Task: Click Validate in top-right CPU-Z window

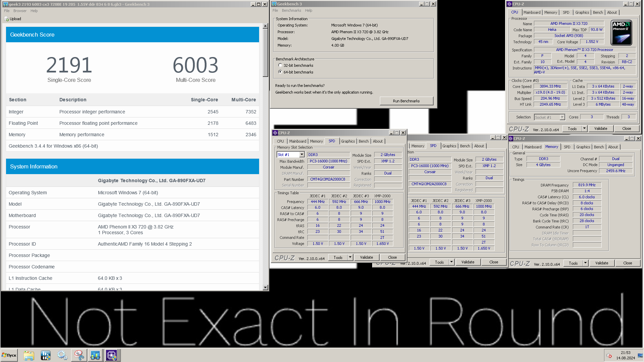Action: [600, 128]
